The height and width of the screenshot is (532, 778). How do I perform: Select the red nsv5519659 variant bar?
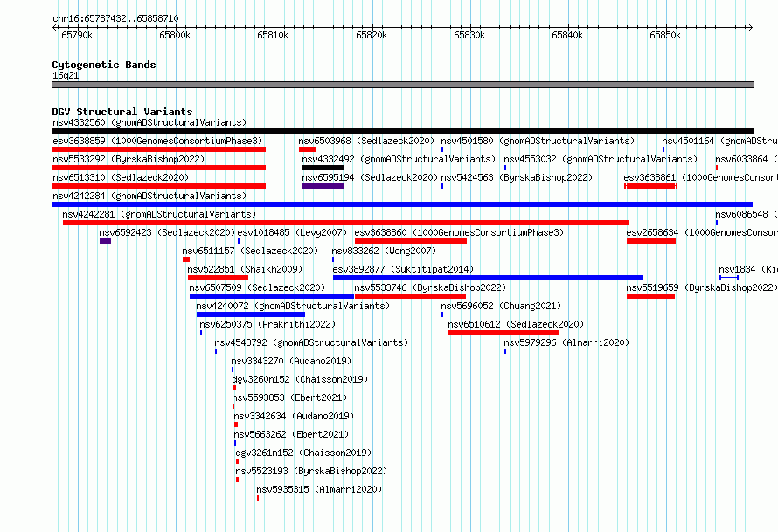(650, 296)
